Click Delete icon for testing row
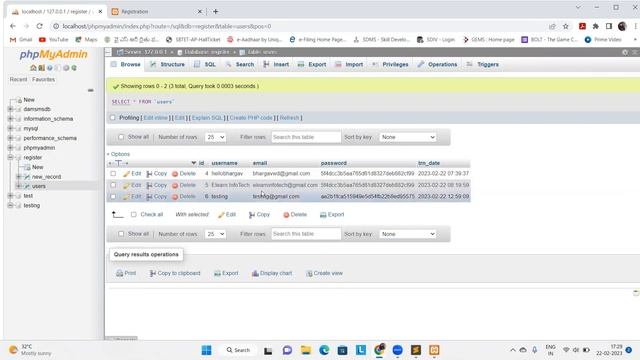640x360 pixels. tap(175, 197)
